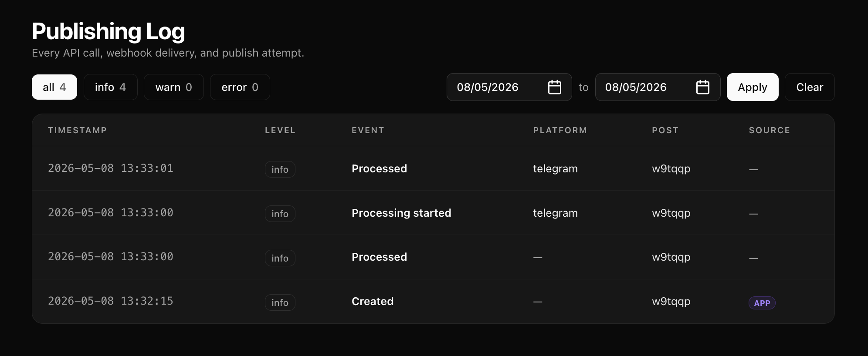The image size is (868, 356).
Task: Clear the date range filter
Action: [810, 87]
